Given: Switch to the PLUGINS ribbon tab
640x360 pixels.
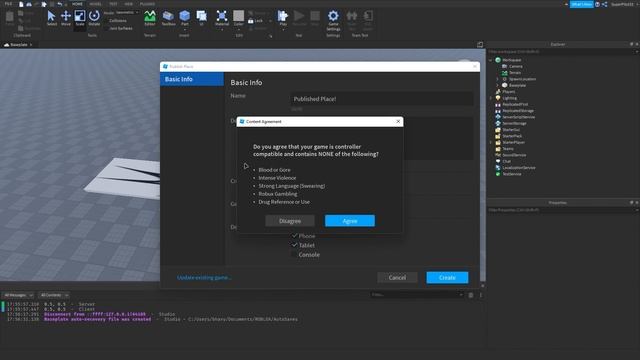Looking at the screenshot, I should 147,4.
